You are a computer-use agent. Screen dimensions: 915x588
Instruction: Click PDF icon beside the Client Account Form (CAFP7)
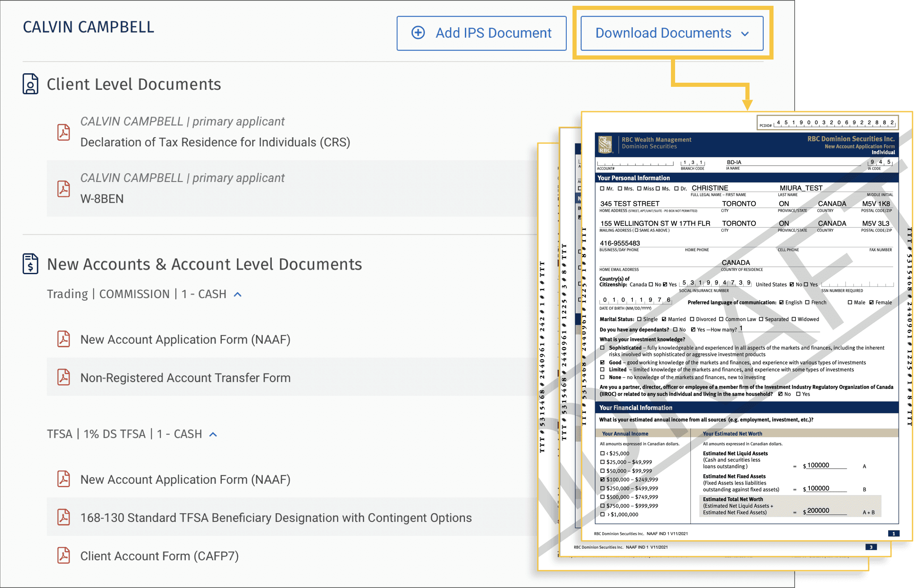pos(63,555)
